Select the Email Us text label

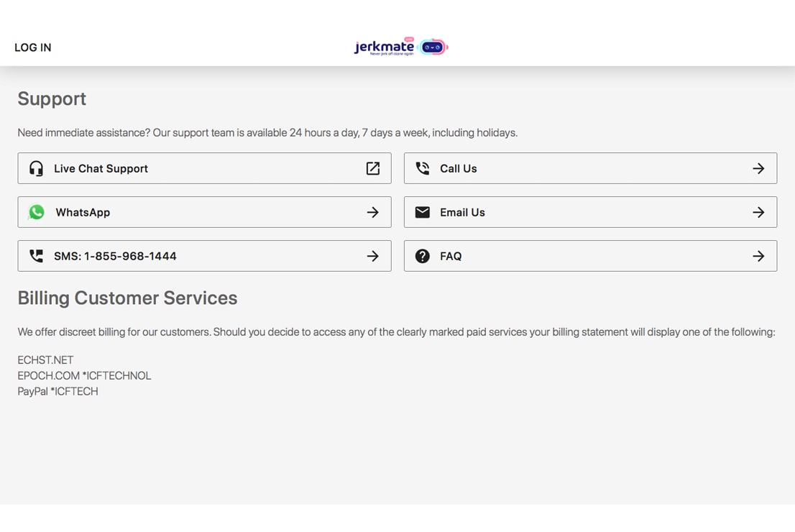pos(462,212)
